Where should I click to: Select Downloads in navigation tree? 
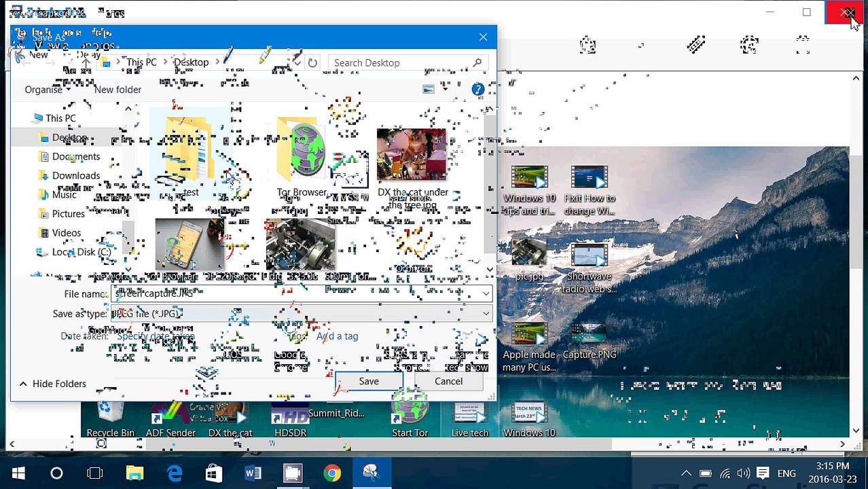click(75, 175)
